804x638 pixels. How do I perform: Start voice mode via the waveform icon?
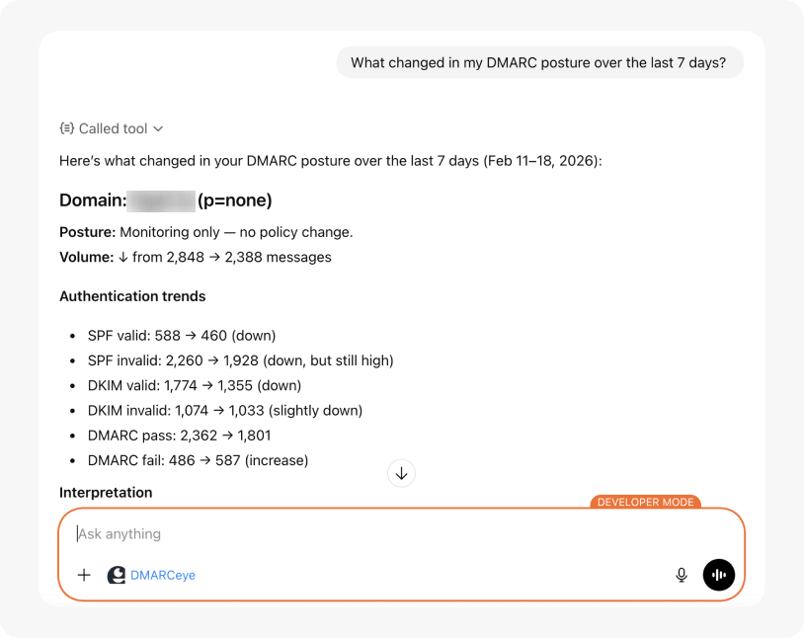(x=719, y=575)
